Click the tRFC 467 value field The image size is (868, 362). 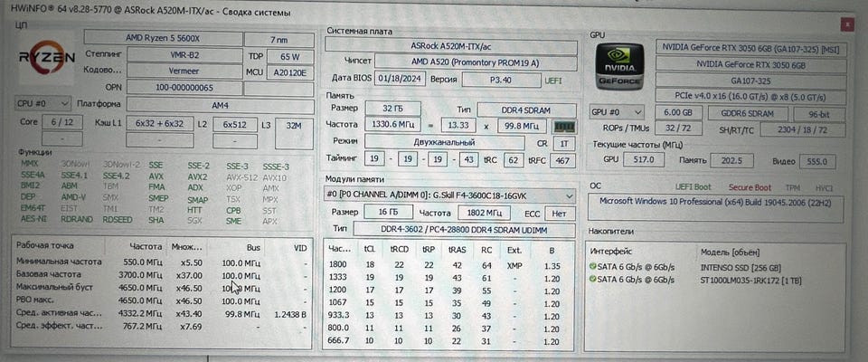[563, 160]
